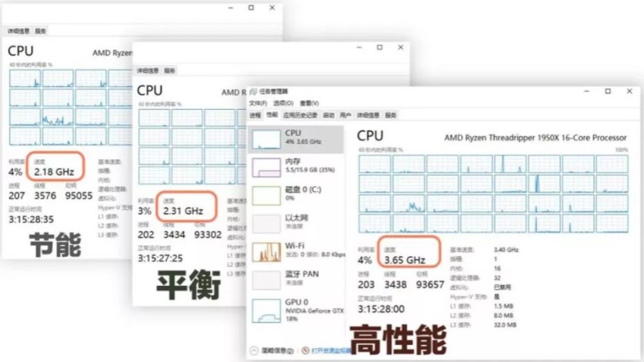Viewport: 644px width, 362px height.
Task: Click the L1 cache value 1.5 MB
Action: tap(503, 306)
